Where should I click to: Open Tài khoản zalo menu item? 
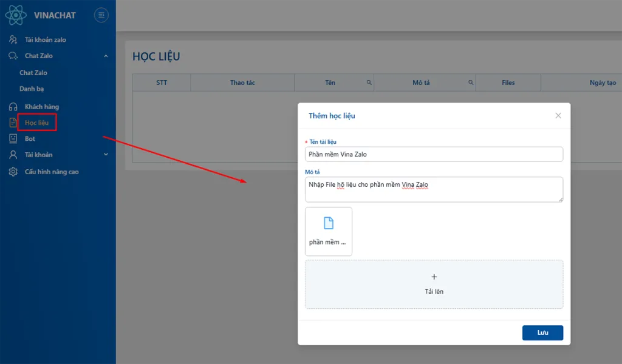click(45, 40)
